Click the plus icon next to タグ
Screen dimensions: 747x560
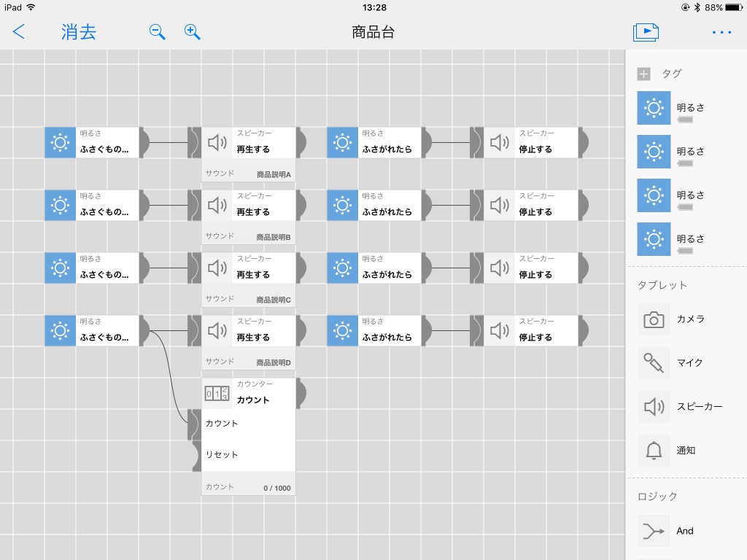point(643,74)
